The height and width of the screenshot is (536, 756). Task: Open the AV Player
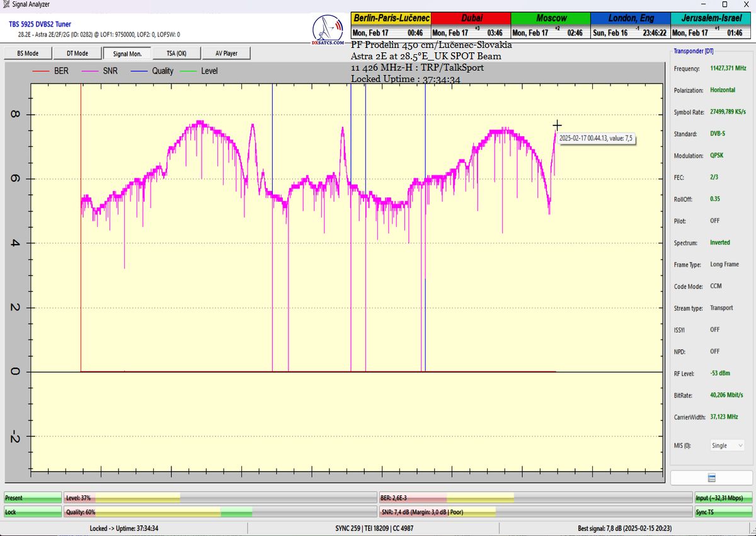226,54
